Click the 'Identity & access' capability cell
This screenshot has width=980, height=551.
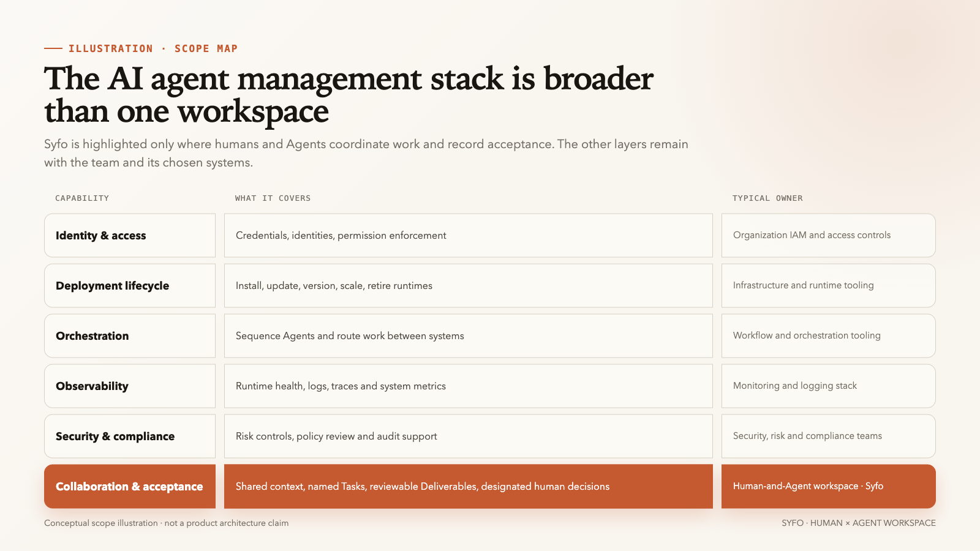tap(130, 235)
